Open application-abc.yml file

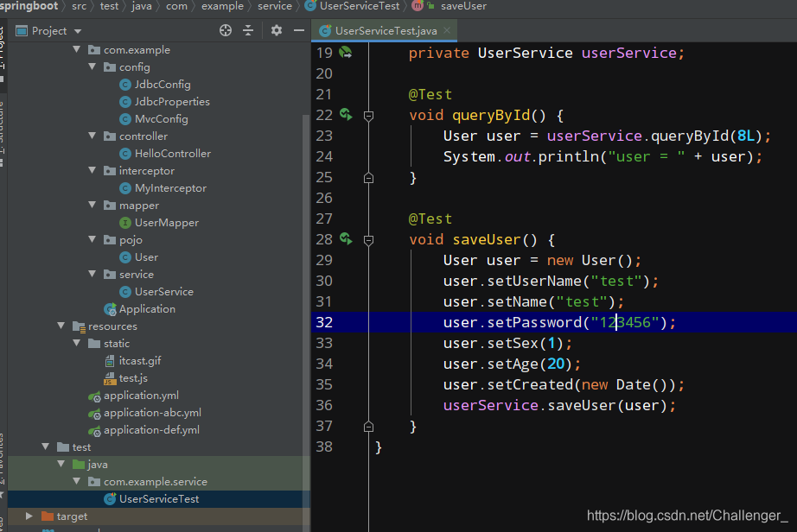tap(145, 412)
